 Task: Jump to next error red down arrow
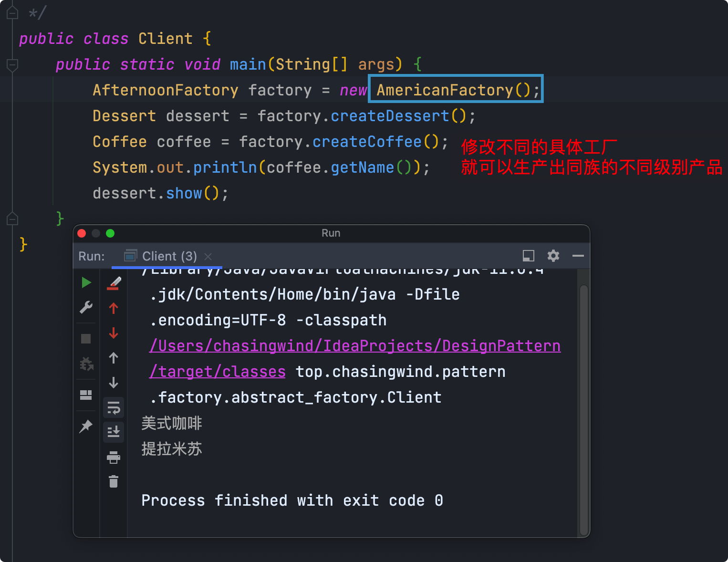(x=114, y=333)
